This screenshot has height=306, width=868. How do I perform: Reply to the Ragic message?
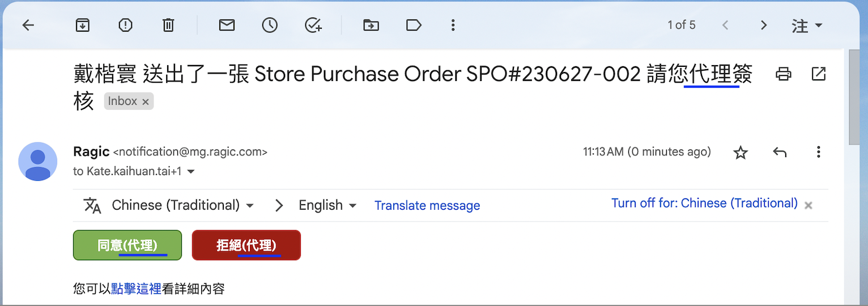coord(780,152)
